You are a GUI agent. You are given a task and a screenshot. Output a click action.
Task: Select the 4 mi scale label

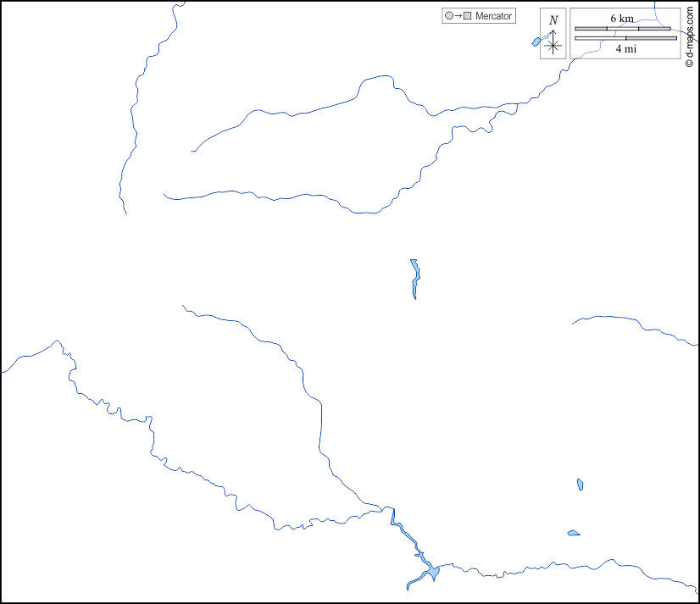(x=626, y=48)
